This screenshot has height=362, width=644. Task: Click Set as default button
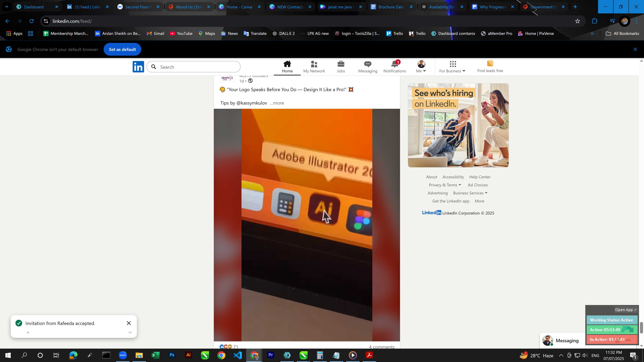122,49
